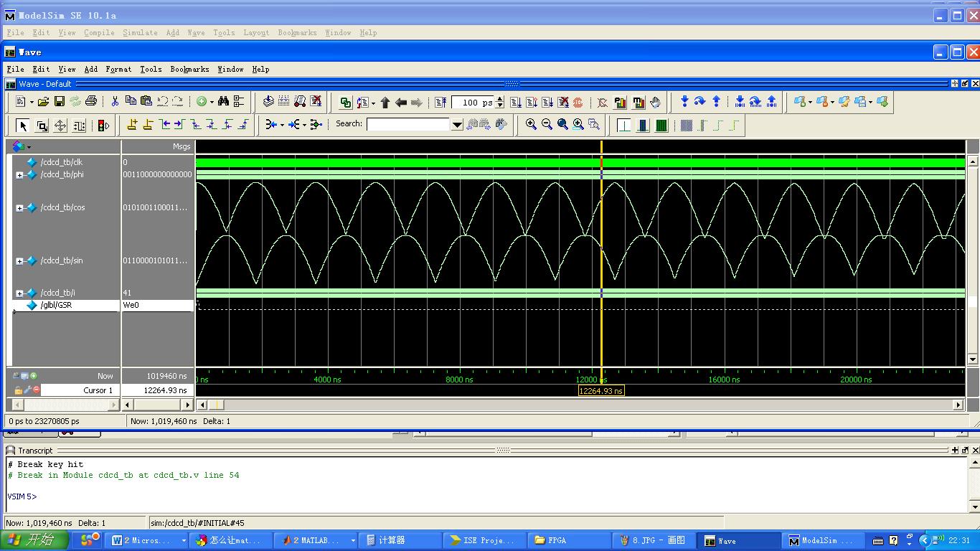The width and height of the screenshot is (980, 551).
Task: Save the waveform with the floppy disk icon
Action: [60, 102]
